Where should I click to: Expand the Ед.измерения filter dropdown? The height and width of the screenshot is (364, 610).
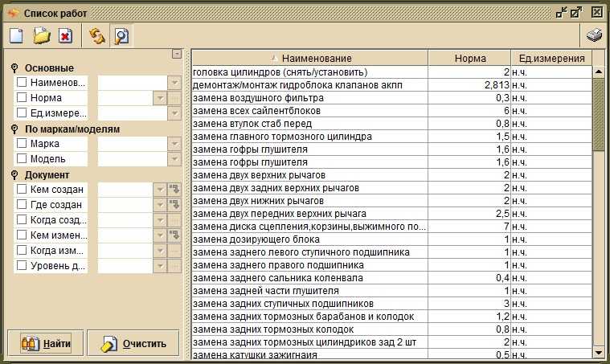(174, 113)
